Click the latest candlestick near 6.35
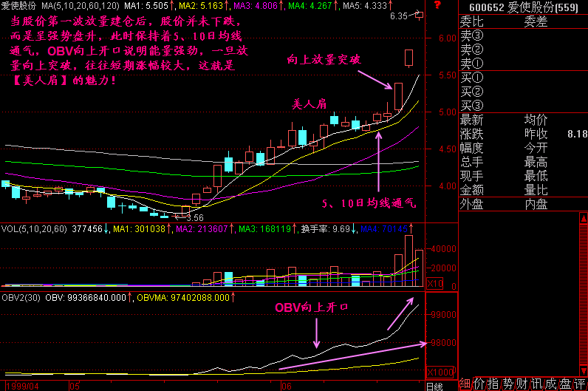Viewport: 588px width, 391px height. 420,14
